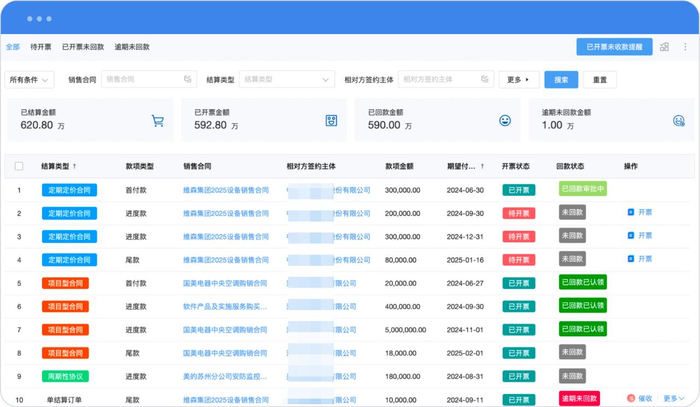
Task: Click the picker icon in 相对方签约主体 field
Action: click(x=484, y=79)
